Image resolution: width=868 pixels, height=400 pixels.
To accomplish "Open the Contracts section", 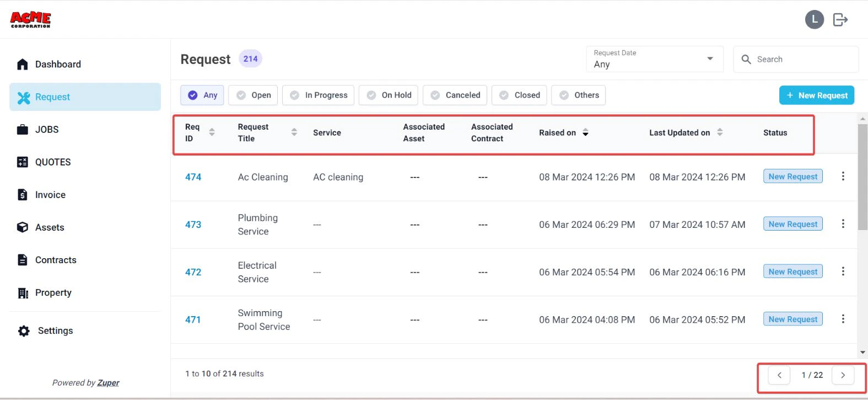I will 85,260.
